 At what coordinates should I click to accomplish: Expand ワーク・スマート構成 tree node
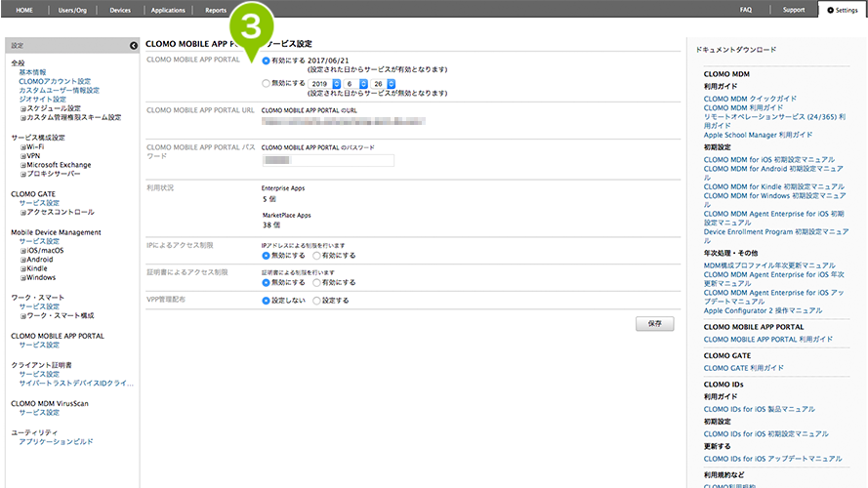[23, 316]
